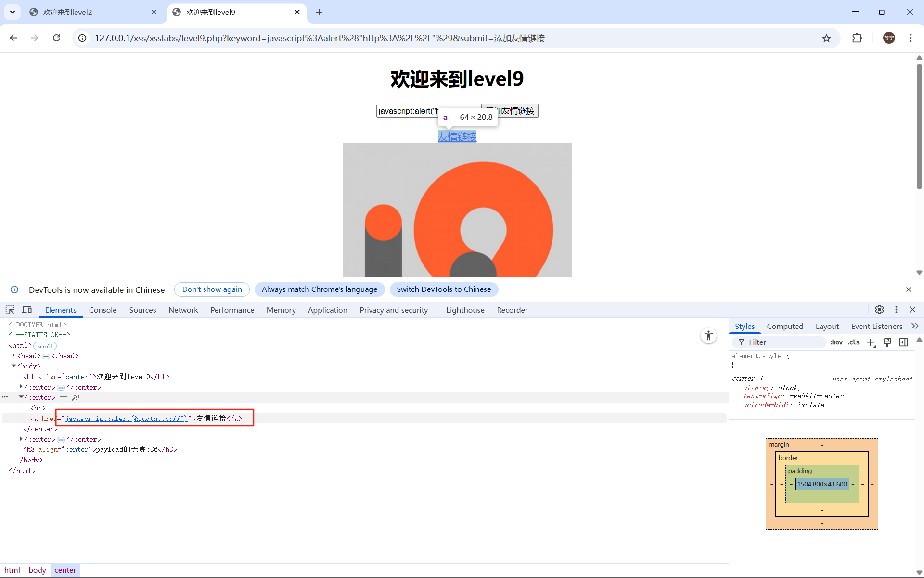
Task: Click the body breadcrumb
Action: [37, 570]
